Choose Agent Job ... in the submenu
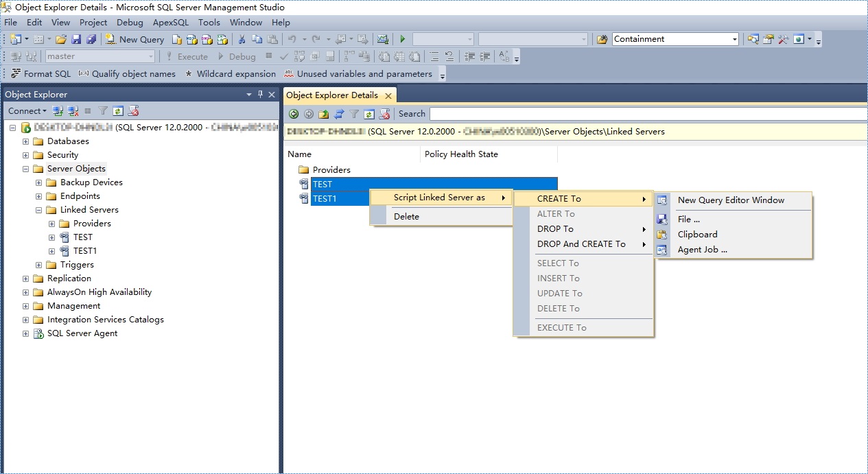Image resolution: width=868 pixels, height=474 pixels. pos(733,250)
